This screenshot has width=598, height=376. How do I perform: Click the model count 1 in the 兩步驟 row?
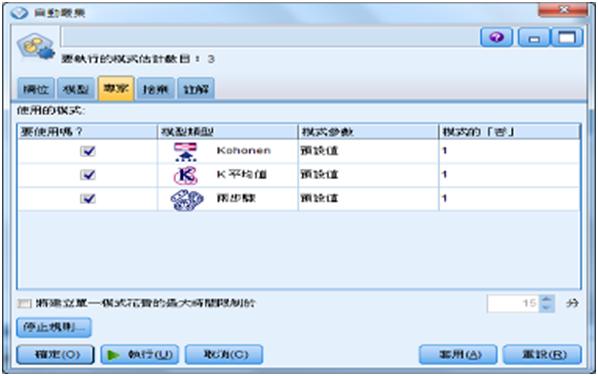(445, 198)
